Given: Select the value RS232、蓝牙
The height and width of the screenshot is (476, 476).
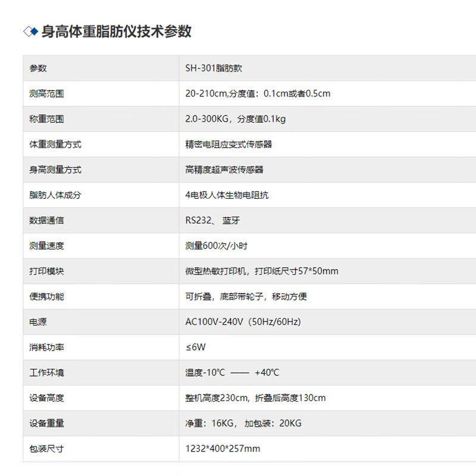Looking at the screenshot, I should click(x=212, y=220).
